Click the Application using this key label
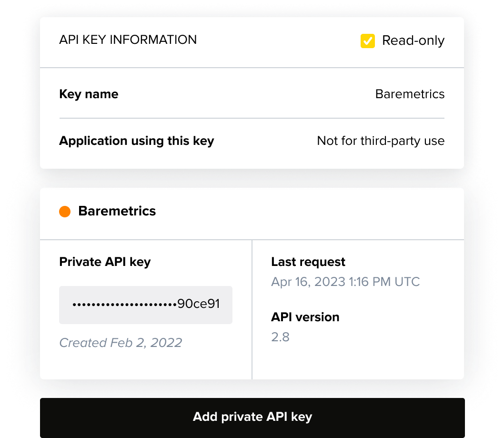 [x=137, y=141]
